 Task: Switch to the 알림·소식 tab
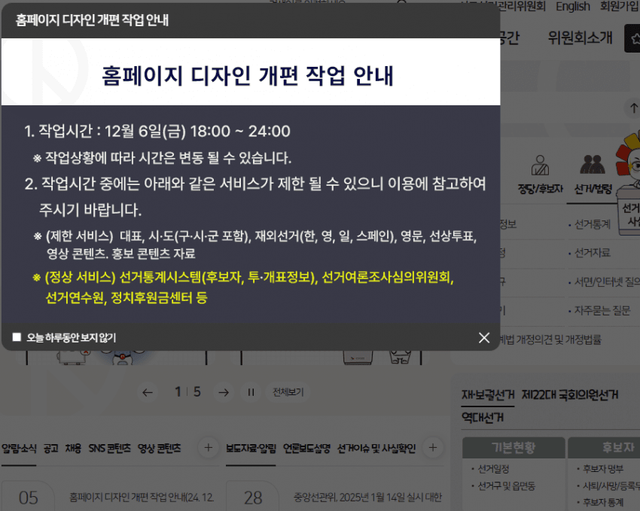19,448
